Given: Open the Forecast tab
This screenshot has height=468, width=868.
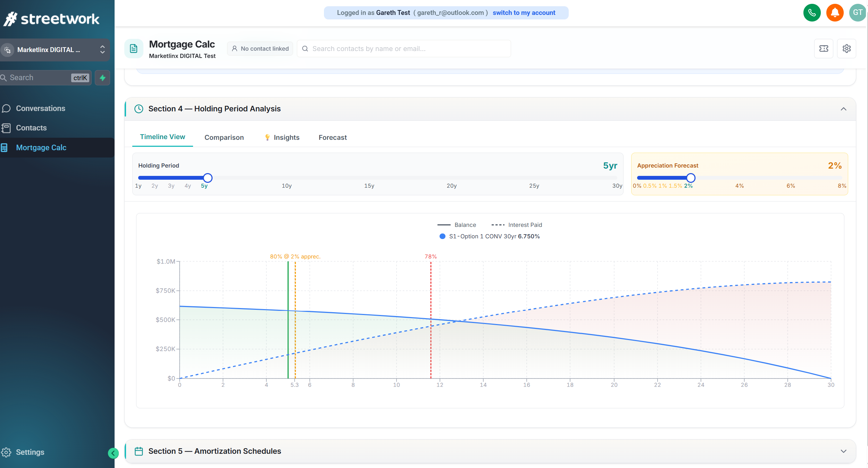Looking at the screenshot, I should click(333, 137).
